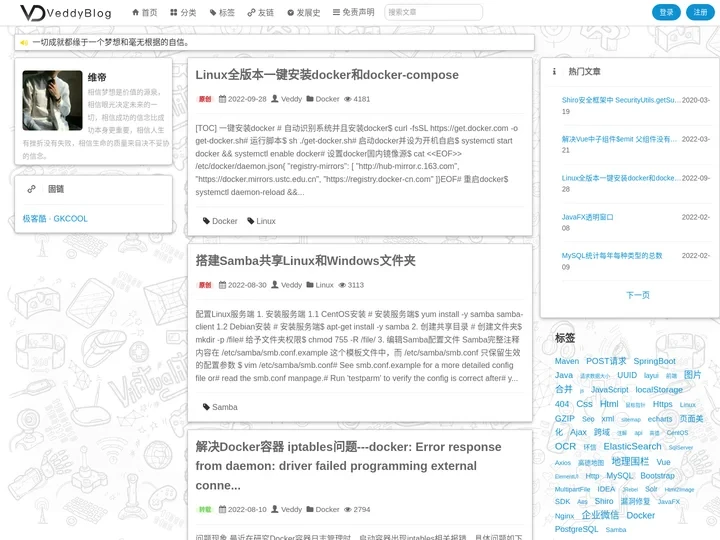
Task: Select the UUID tag in tag cloud
Action: (x=627, y=375)
